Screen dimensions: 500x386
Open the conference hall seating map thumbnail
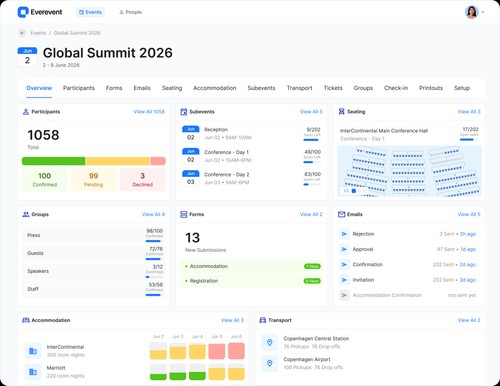tap(410, 171)
